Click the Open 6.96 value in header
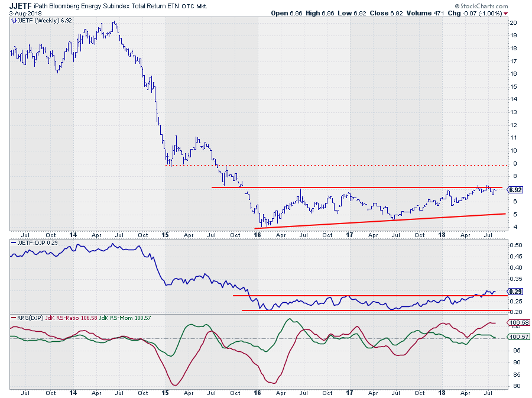Screen dimensions: 532x398 [286, 13]
